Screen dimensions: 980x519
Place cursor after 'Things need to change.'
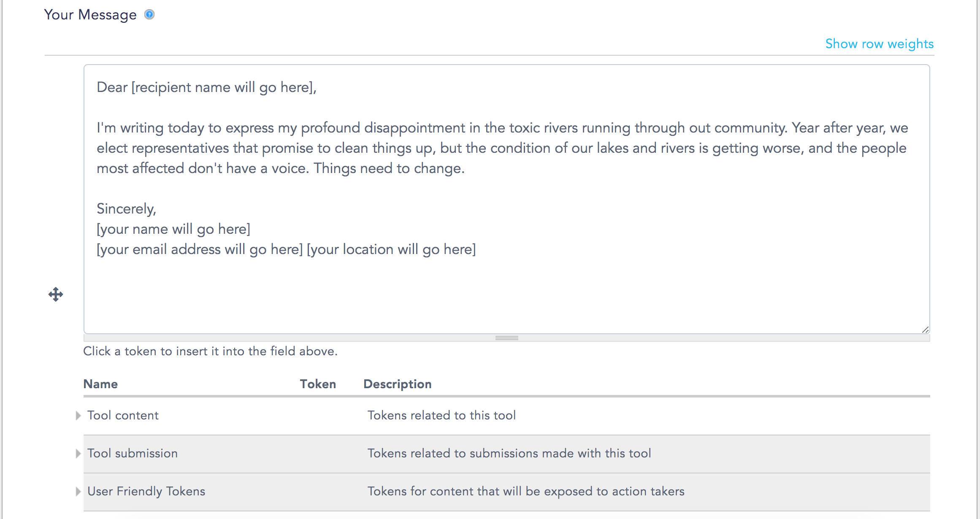click(x=466, y=168)
